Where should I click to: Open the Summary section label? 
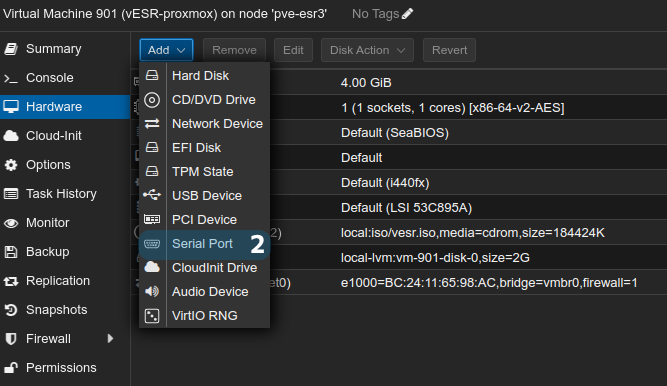54,49
